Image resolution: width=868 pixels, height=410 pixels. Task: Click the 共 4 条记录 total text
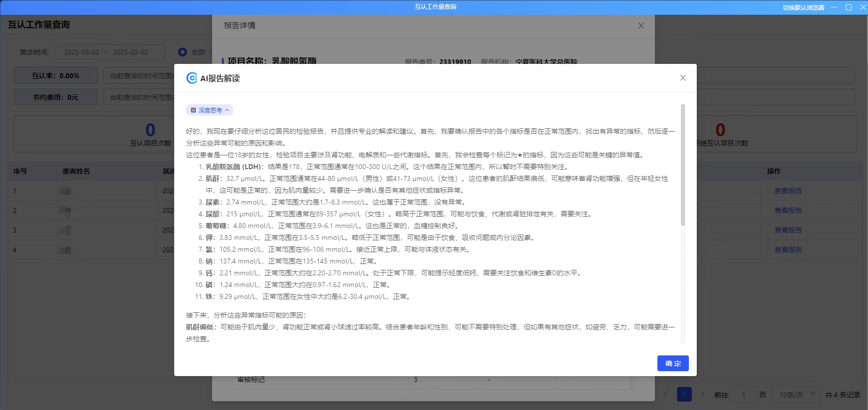coord(842,395)
